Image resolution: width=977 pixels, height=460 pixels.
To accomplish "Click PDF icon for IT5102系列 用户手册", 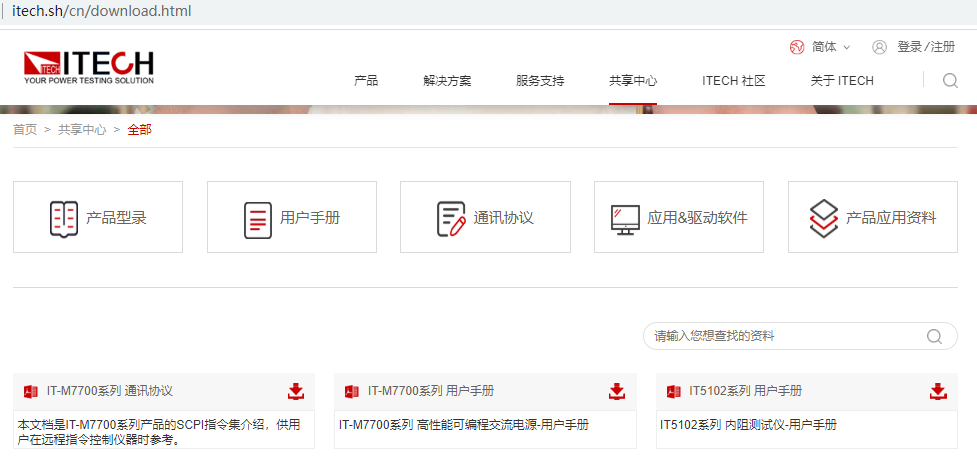I will (674, 391).
